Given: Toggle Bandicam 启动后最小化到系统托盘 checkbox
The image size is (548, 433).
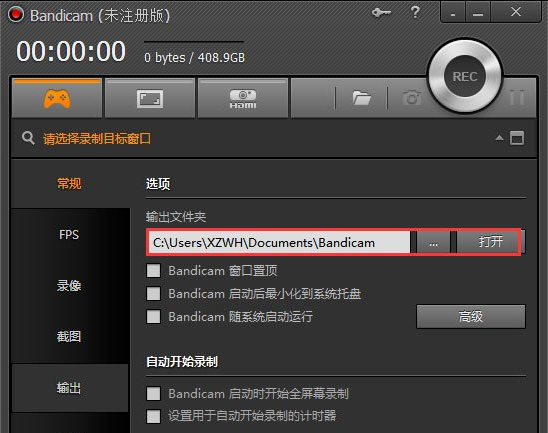Looking at the screenshot, I should [x=153, y=294].
